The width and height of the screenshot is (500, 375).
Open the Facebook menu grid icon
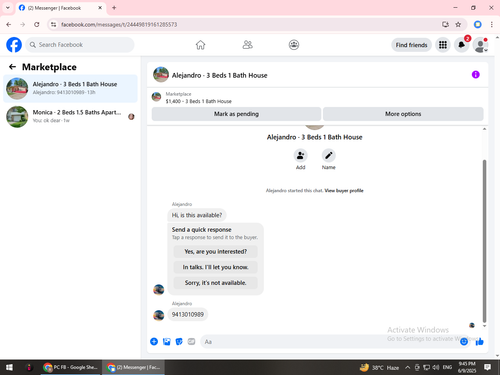click(443, 45)
